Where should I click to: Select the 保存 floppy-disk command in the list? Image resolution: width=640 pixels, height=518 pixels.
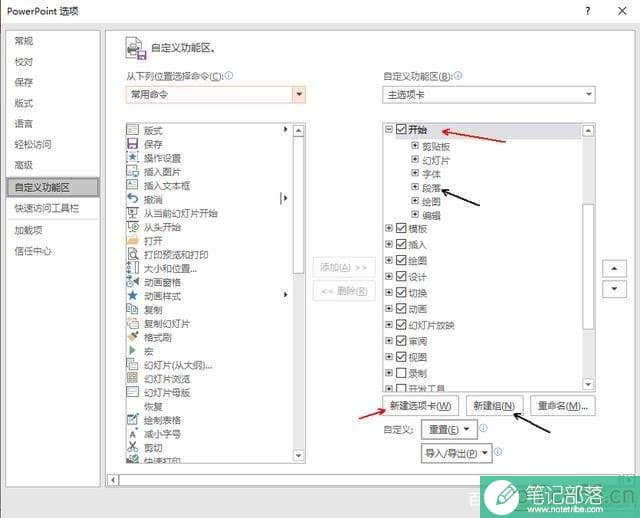click(x=132, y=144)
